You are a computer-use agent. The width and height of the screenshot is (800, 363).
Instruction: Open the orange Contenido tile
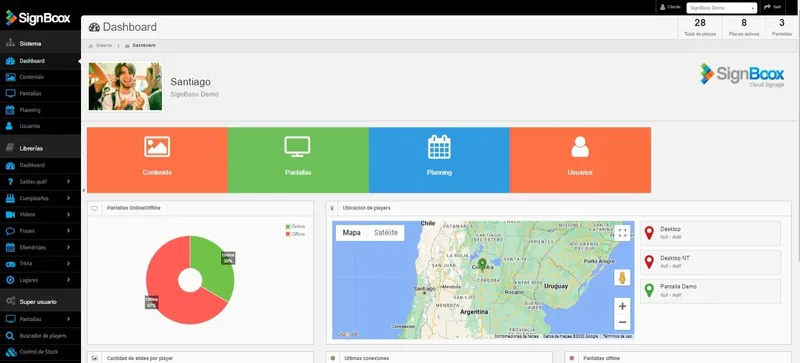click(x=157, y=160)
